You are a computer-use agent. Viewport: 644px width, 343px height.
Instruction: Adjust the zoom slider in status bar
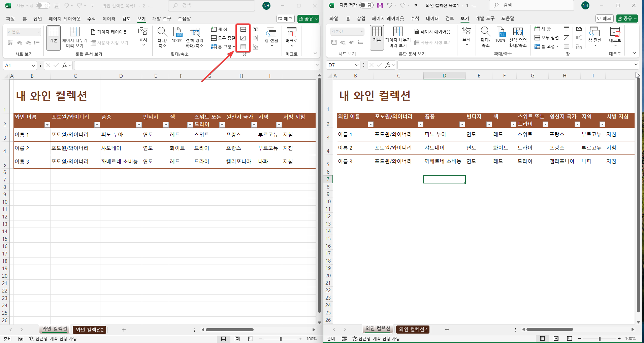coord(281,339)
